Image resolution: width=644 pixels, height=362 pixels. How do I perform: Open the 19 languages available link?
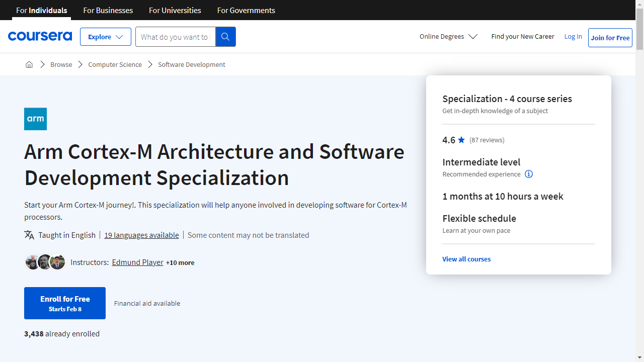pos(141,235)
